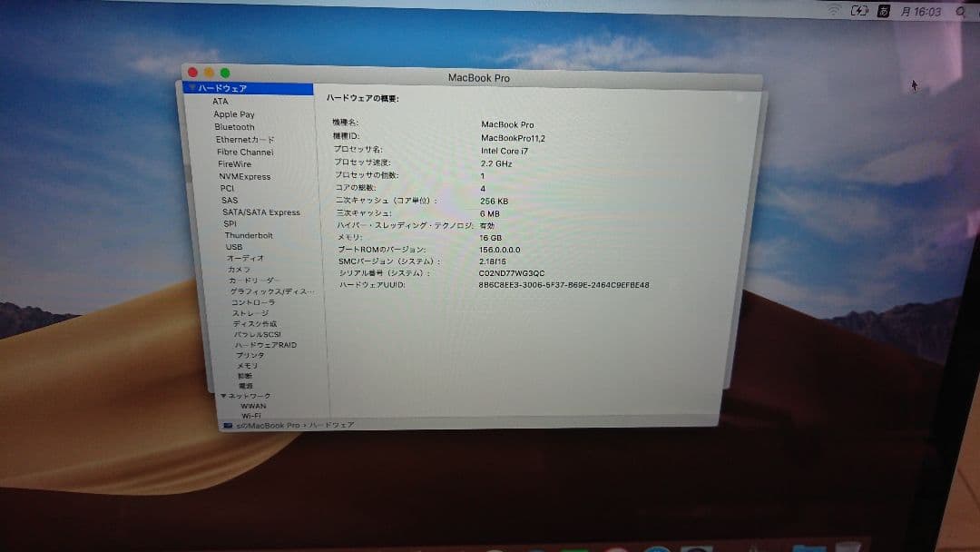The image size is (980, 552).
Task: Collapse the ハードウェア disclosure triangle
Action: (x=191, y=88)
